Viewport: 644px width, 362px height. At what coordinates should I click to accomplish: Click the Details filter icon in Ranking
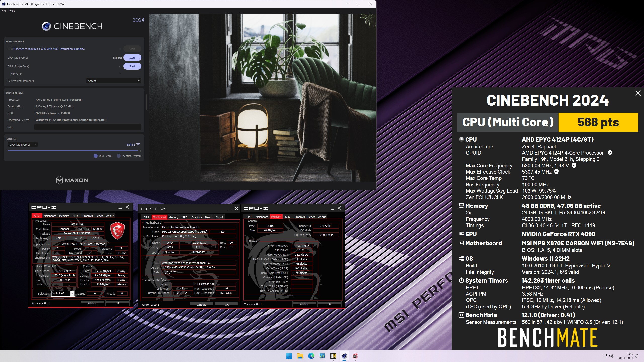[x=138, y=144]
